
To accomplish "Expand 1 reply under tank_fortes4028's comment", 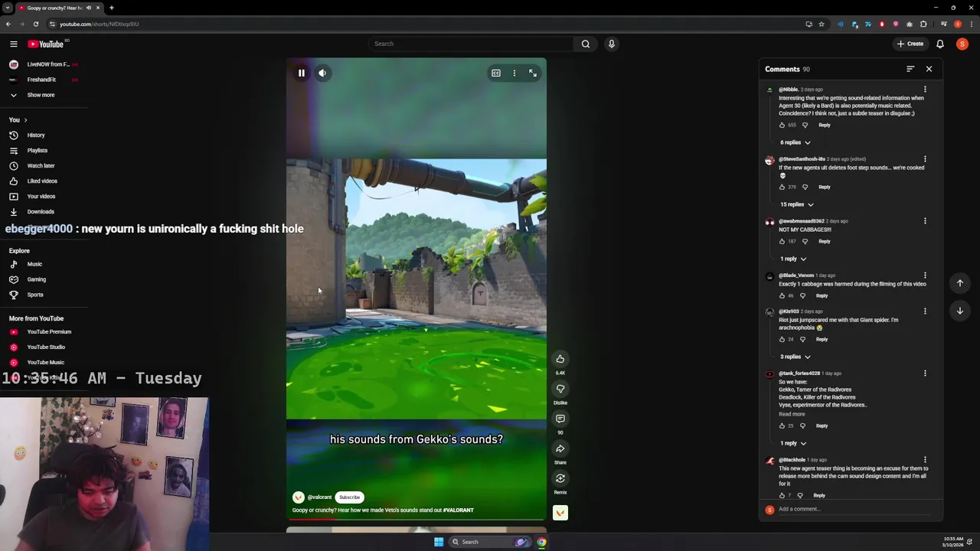I will [793, 443].
